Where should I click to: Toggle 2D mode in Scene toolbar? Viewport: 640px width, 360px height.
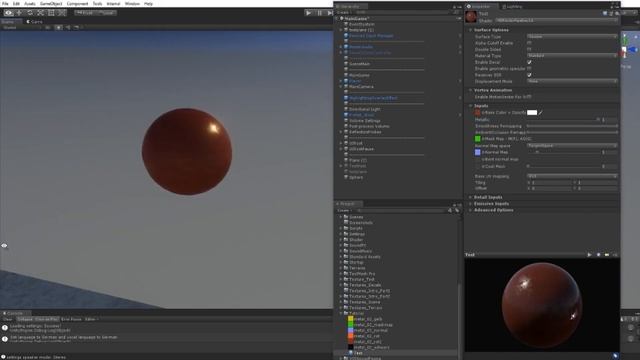pyautogui.click(x=48, y=27)
